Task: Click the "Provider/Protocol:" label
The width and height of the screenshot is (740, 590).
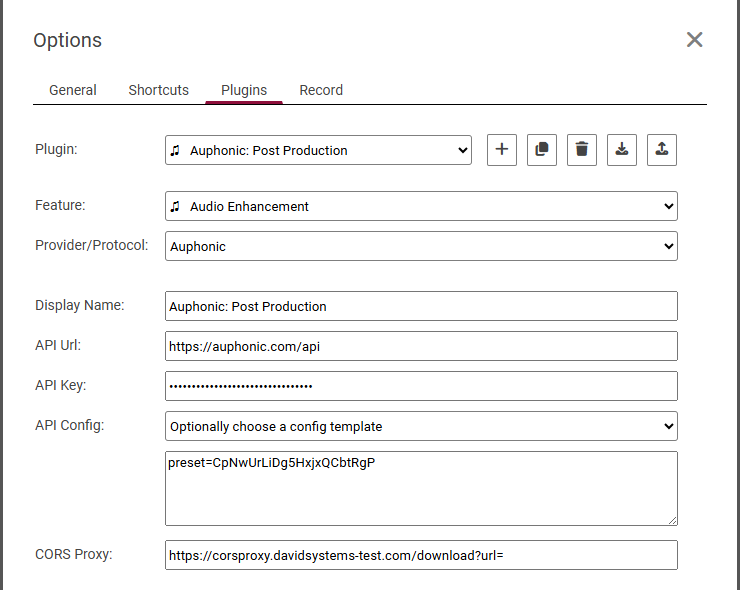Action: [92, 245]
